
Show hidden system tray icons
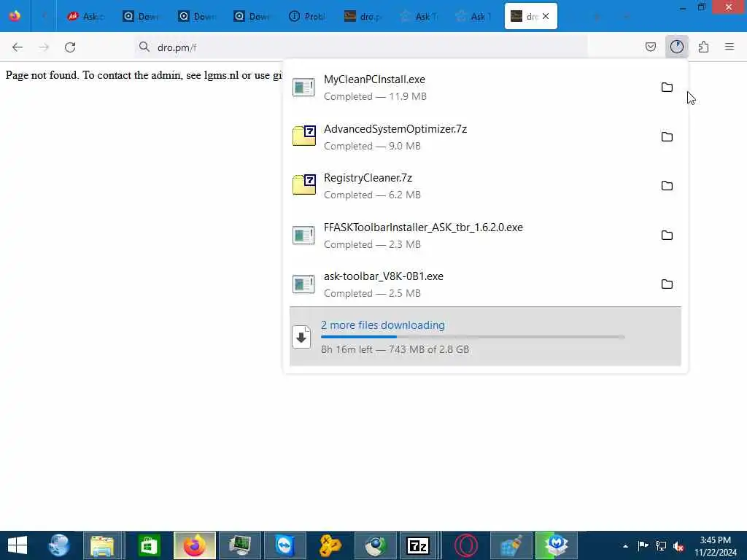point(625,545)
